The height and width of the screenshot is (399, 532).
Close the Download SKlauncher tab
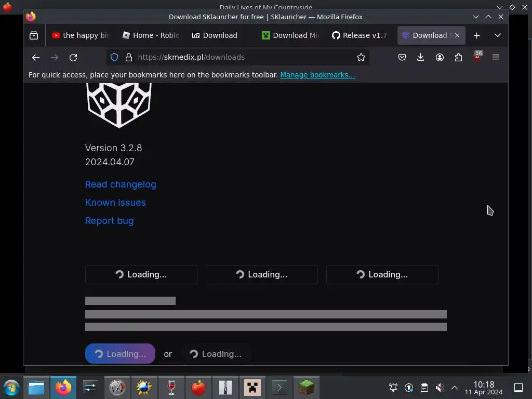coord(457,35)
